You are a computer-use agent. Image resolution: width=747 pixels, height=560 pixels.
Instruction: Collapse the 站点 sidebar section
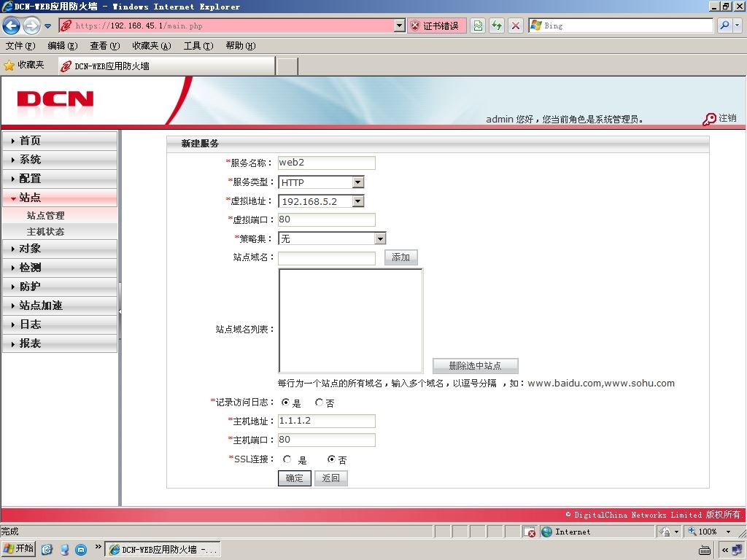pos(60,198)
